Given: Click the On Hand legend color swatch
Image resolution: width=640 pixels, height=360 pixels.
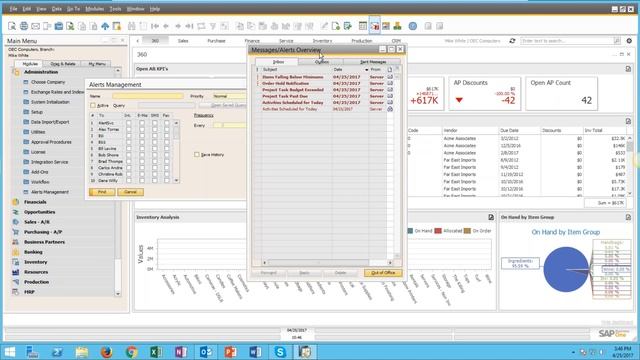Looking at the screenshot, I should (410, 231).
